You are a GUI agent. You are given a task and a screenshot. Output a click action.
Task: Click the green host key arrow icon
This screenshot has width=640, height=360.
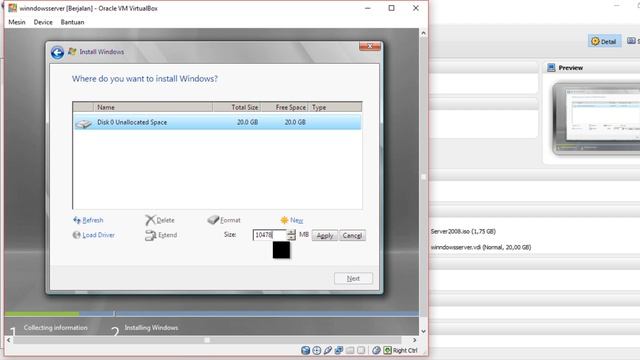387,350
